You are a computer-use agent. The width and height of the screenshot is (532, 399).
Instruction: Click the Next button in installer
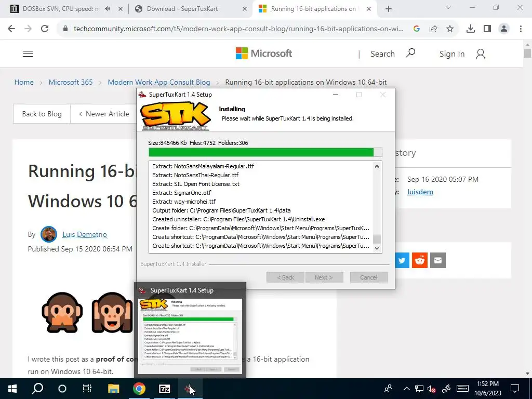point(324,277)
